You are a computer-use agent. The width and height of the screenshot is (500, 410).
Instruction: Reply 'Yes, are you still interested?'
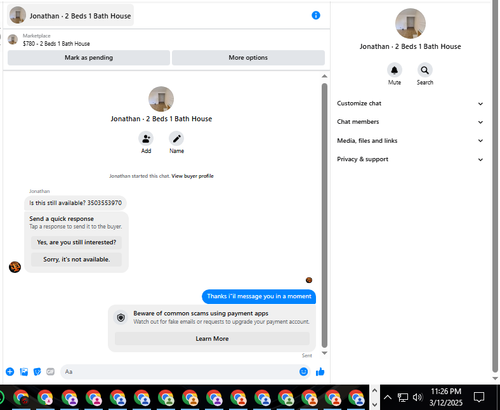coord(76,242)
